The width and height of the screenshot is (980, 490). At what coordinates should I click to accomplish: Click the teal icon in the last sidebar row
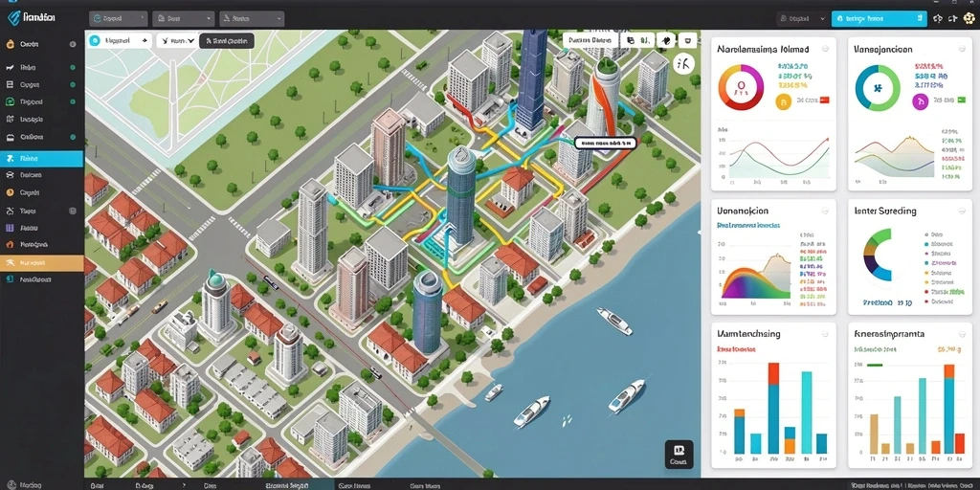tap(10, 279)
